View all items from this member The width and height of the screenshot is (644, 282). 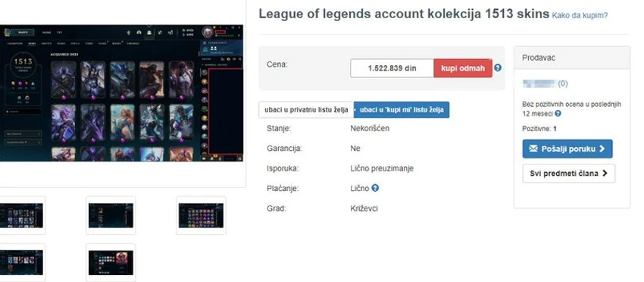pyautogui.click(x=568, y=174)
